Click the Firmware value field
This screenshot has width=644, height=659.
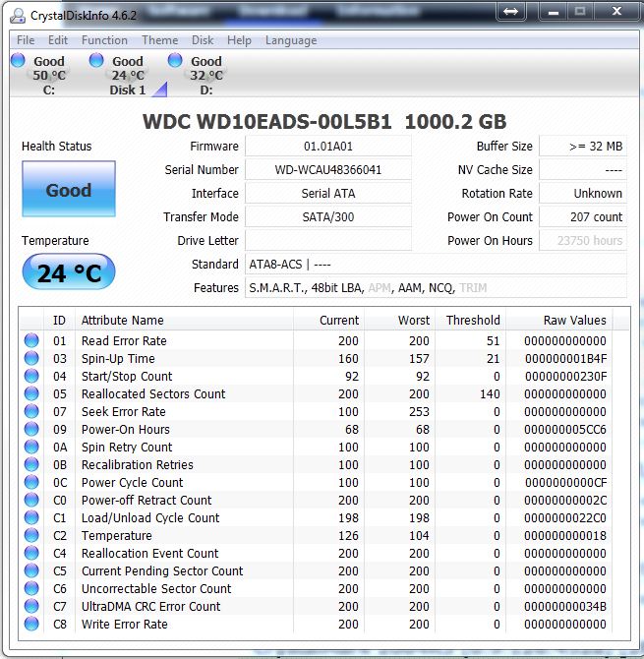[x=327, y=146]
